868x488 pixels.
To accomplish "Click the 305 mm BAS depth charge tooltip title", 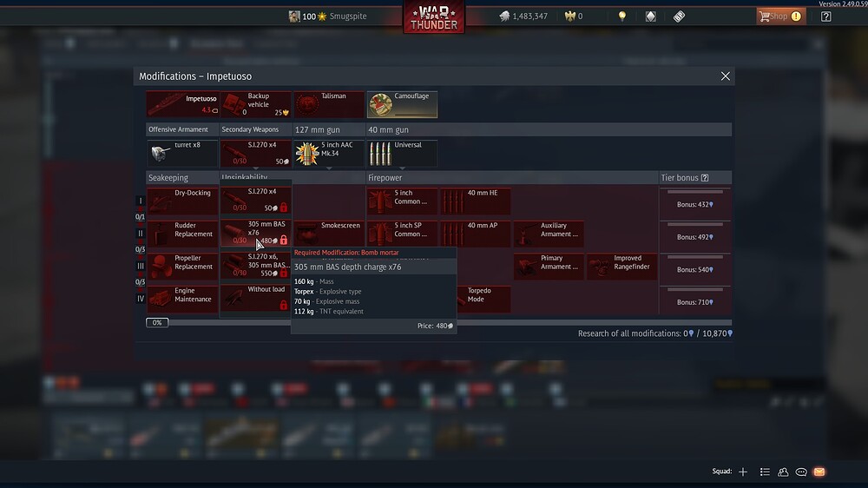I will coord(348,267).
